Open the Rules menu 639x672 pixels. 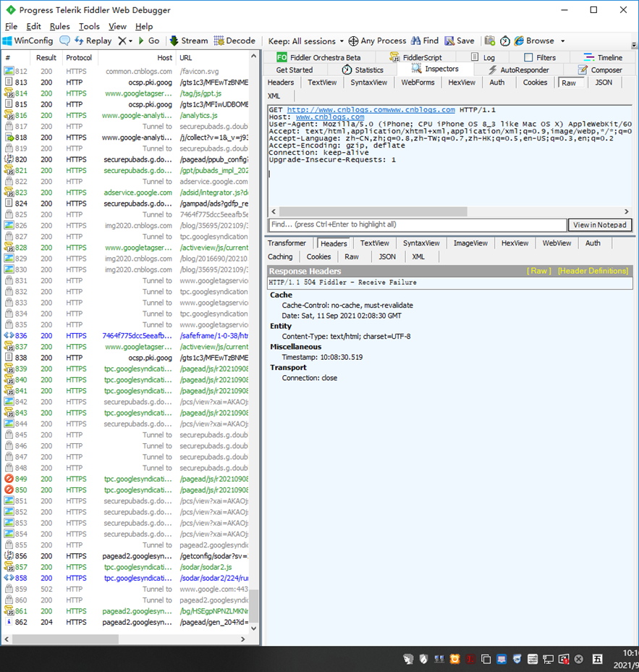coord(59,26)
